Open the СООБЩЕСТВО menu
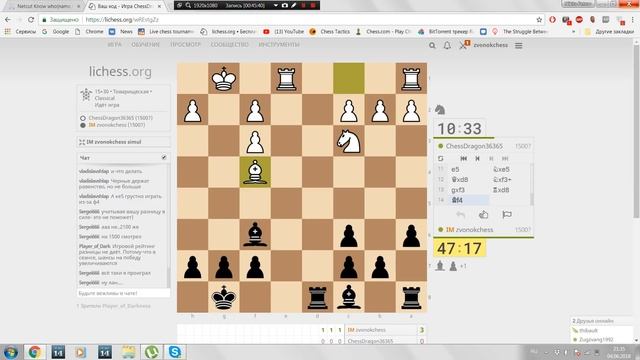640x360 pixels. click(229, 44)
